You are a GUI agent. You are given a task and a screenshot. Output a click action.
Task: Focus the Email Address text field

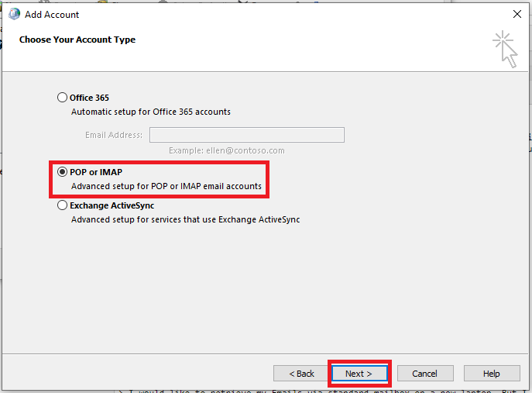[x=246, y=135]
